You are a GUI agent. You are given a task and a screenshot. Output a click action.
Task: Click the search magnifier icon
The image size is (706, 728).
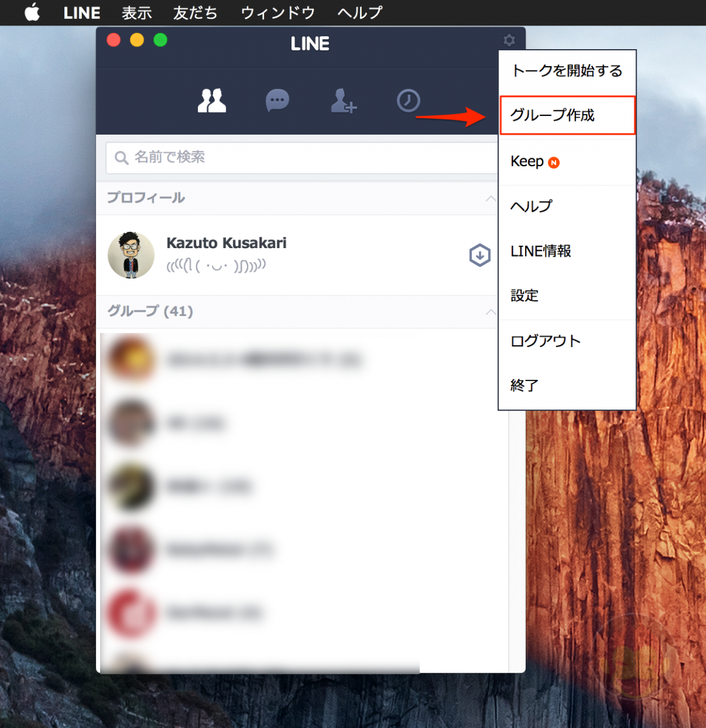tap(121, 158)
